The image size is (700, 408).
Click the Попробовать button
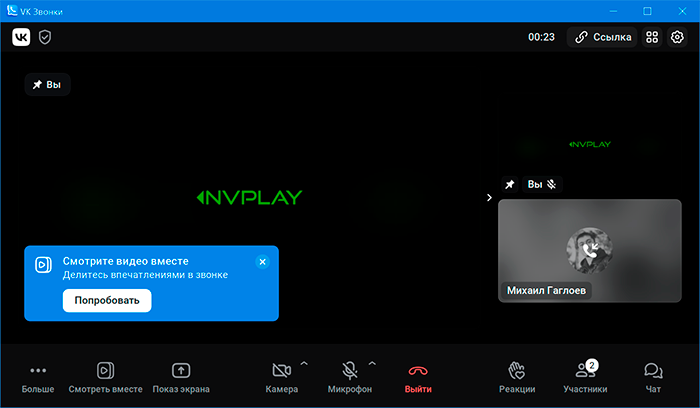tap(107, 300)
